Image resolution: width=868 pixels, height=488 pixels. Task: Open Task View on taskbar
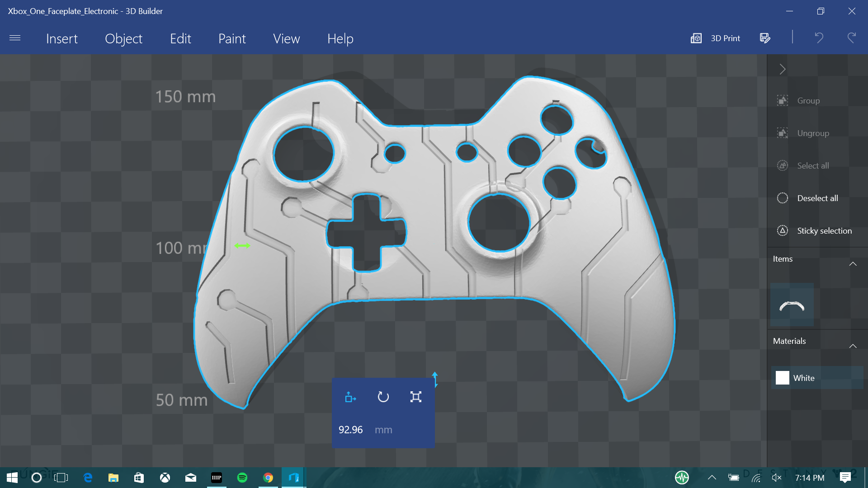click(61, 478)
